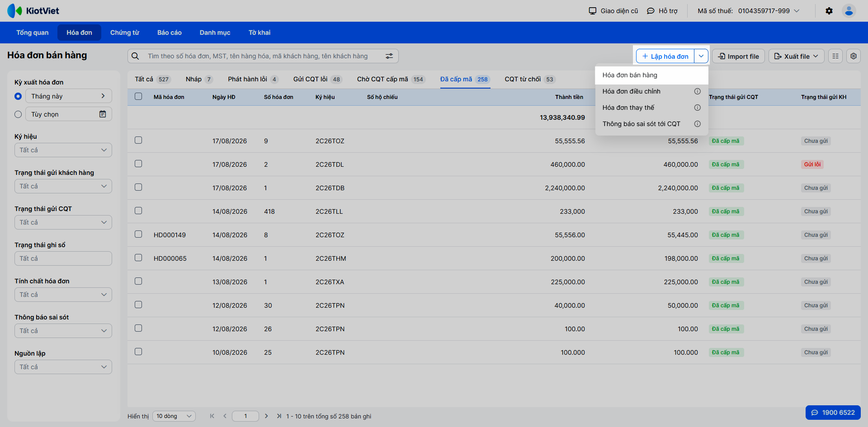Open Thông báo sai sót filter dropdown
The image size is (868, 427).
63,331
